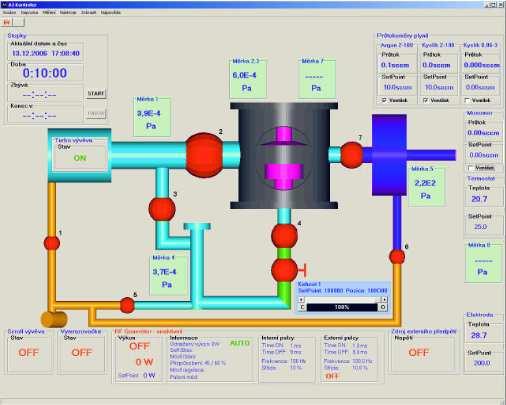Image resolution: width=506 pixels, height=405 pixels.
Task: Toggle the large red valve 2
Action: click(x=204, y=155)
